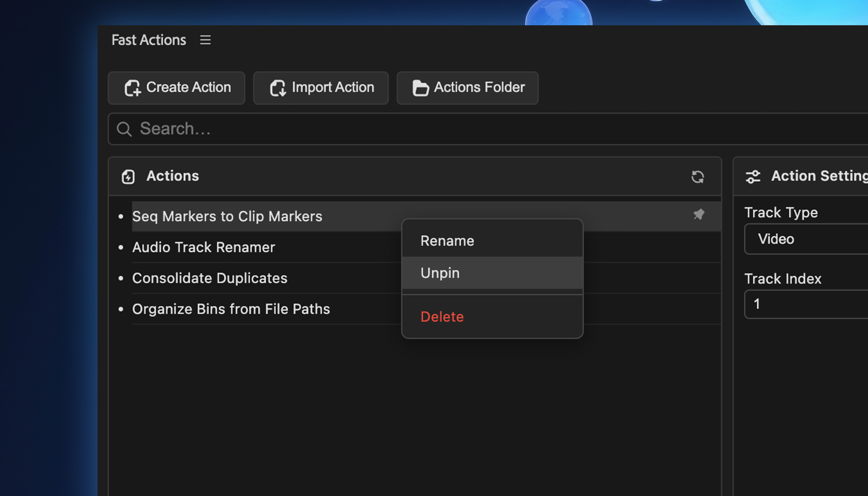Select the Audio Track Renamer action
Viewport: 868px width, 496px height.
click(203, 247)
